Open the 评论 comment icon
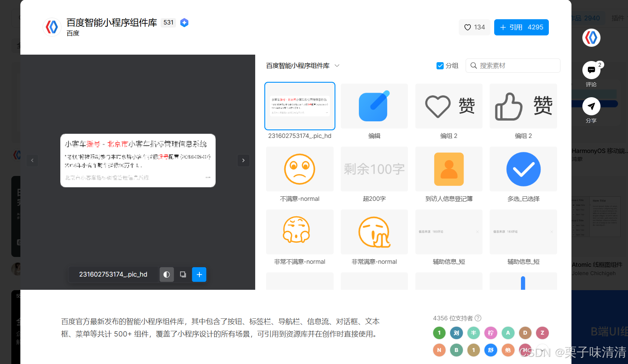Screen dimensions: 628x364 [x=591, y=70]
